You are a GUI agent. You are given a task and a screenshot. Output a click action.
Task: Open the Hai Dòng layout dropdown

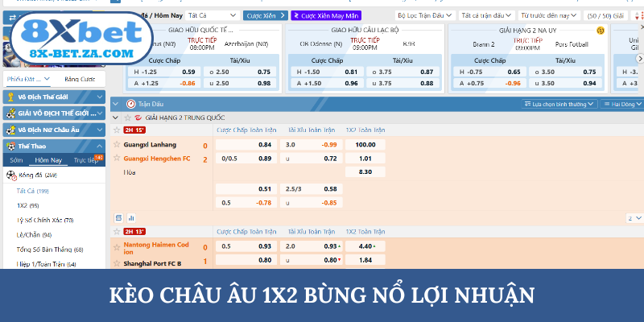click(622, 104)
